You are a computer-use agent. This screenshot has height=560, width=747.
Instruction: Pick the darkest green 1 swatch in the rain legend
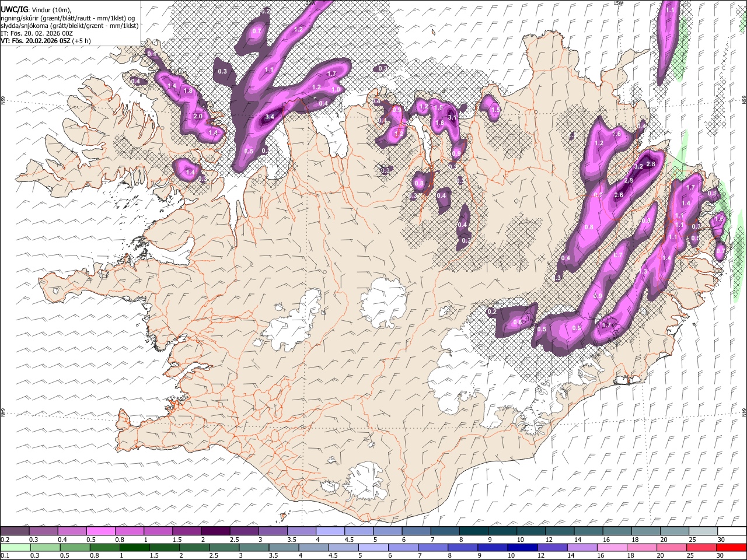tap(134, 548)
